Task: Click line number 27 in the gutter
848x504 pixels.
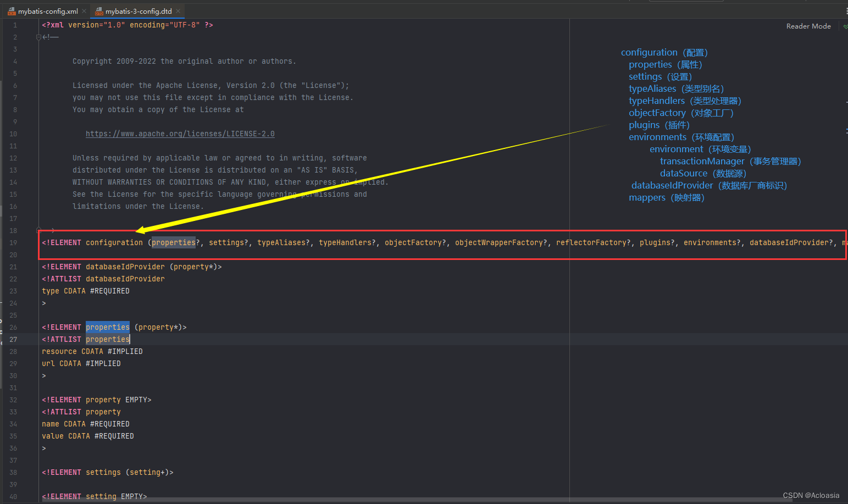Action: click(13, 339)
